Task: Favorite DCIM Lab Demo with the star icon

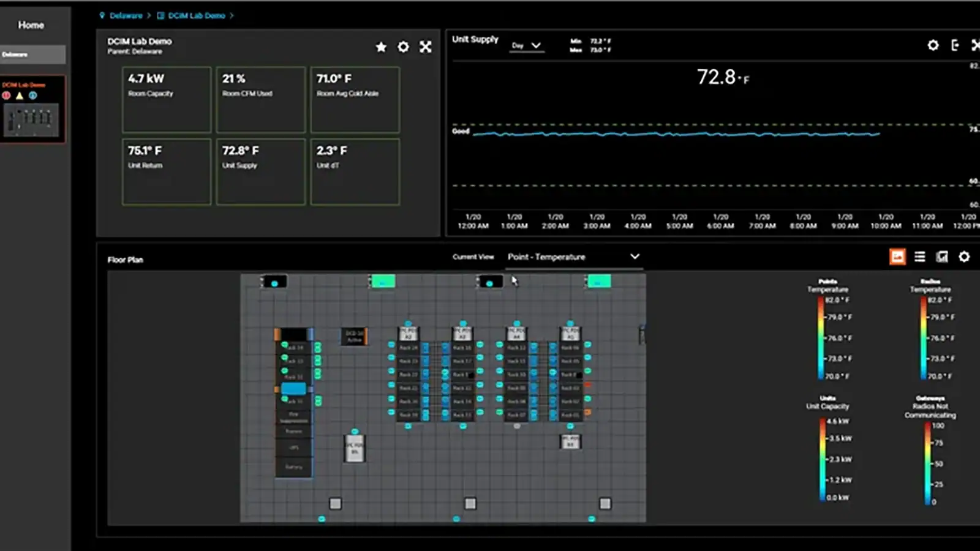Action: pyautogui.click(x=381, y=47)
